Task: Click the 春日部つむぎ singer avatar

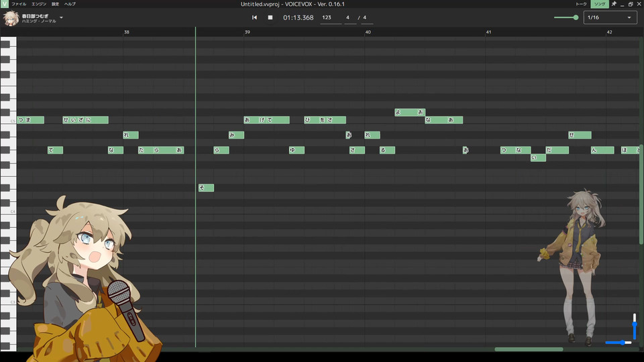Action: point(11,18)
